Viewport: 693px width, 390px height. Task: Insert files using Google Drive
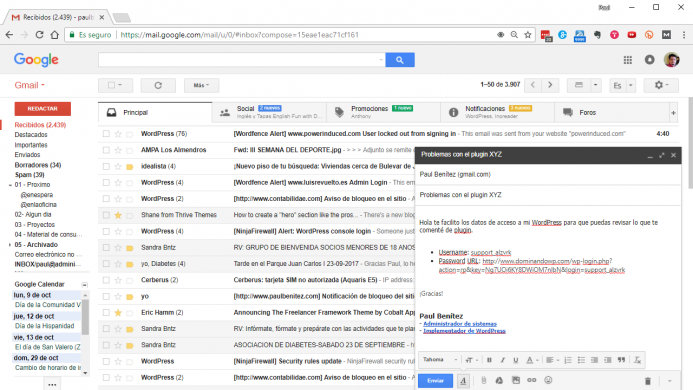pyautogui.click(x=499, y=380)
